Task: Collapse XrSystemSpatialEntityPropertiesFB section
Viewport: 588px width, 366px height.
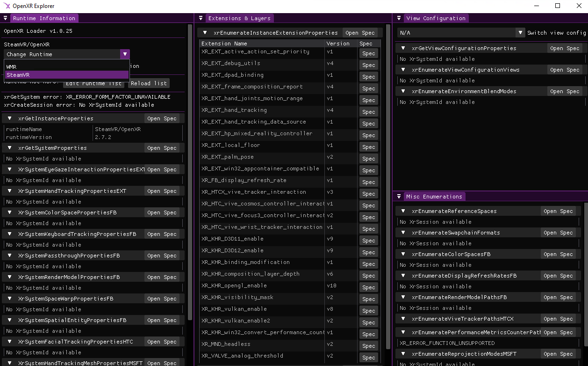Action: (9, 320)
